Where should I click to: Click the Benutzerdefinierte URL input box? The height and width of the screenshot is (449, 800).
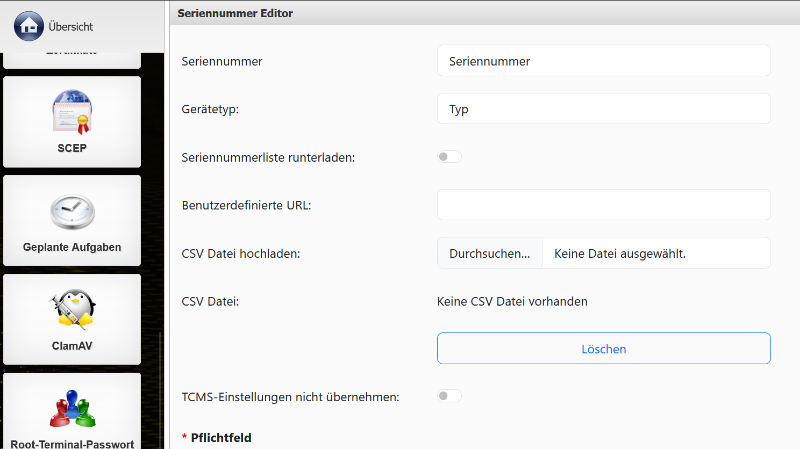point(603,205)
